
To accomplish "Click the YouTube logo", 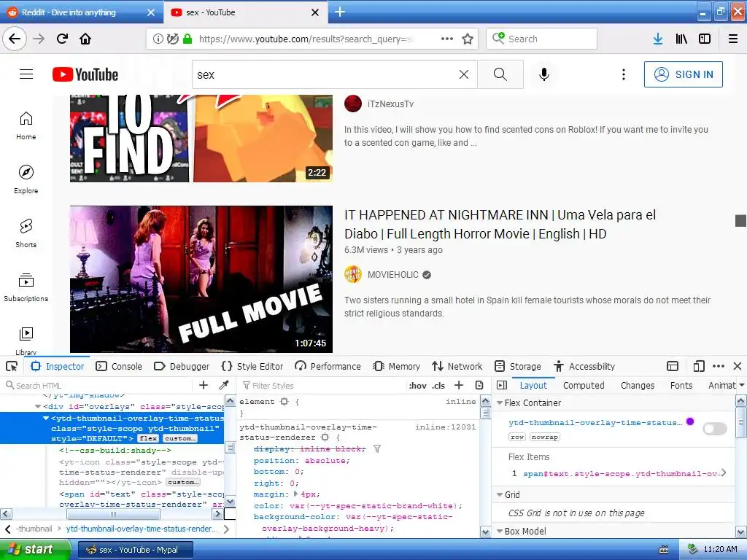I will coord(85,75).
